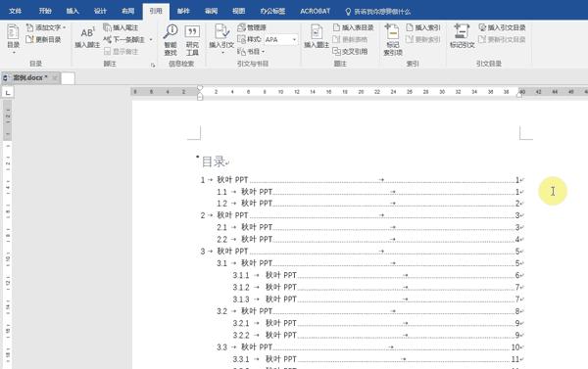The image size is (588, 369).
Task: Open 交叉引用 cross-reference dialog
Action: pos(350,51)
